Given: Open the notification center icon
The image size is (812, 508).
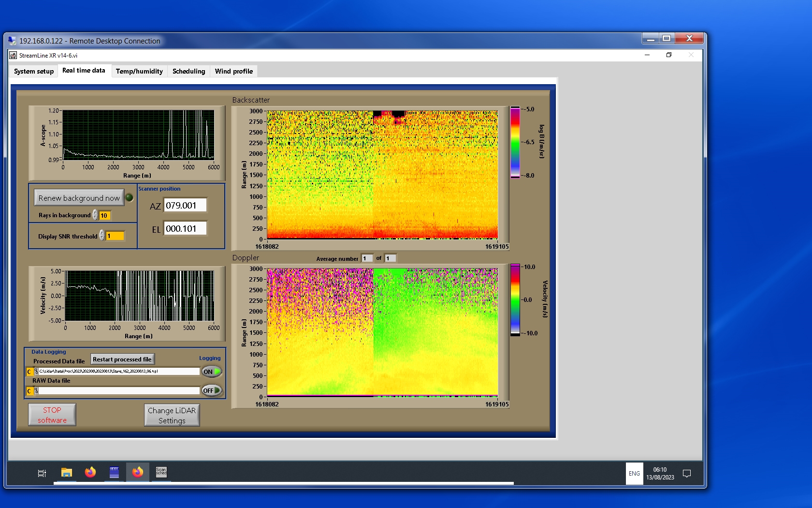Looking at the screenshot, I should pos(686,474).
